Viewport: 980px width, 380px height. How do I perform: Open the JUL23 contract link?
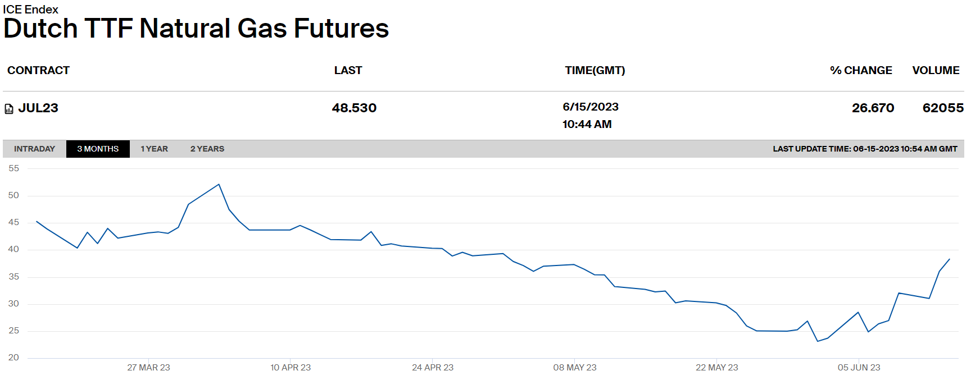point(38,108)
